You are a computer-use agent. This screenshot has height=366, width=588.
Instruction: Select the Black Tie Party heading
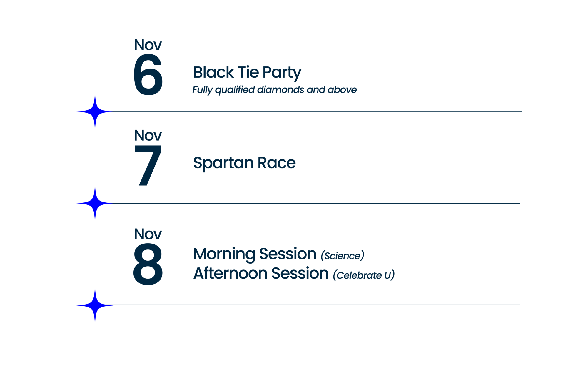tap(247, 72)
